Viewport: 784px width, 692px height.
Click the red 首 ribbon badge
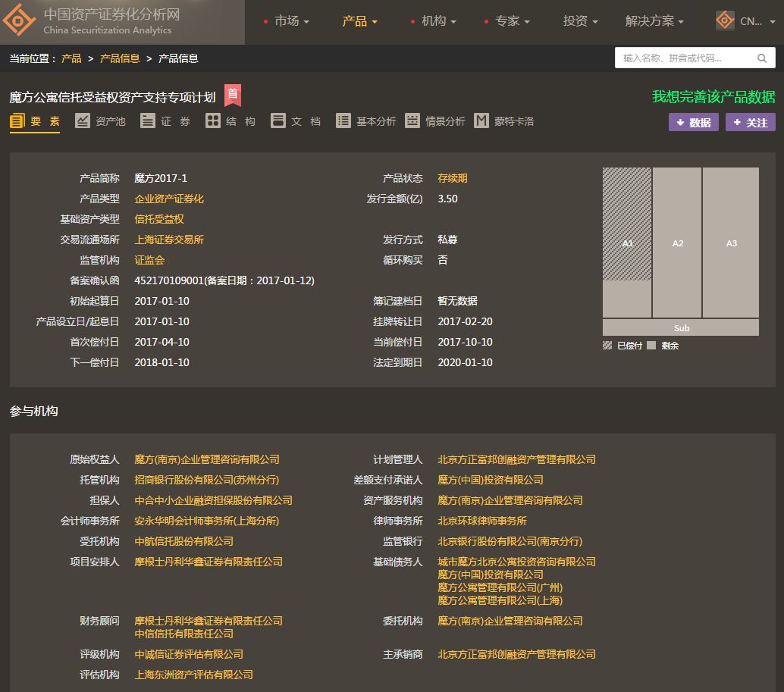(x=233, y=95)
